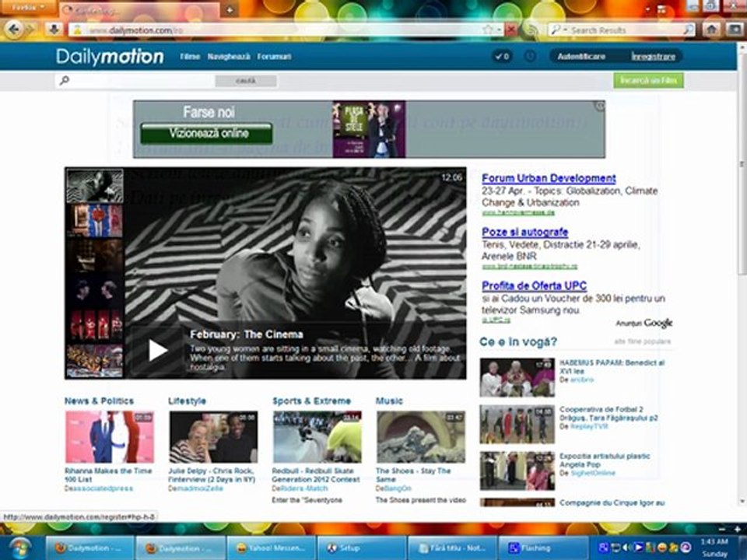Select the bottom orchestra carousel thumbnail

coord(95,361)
